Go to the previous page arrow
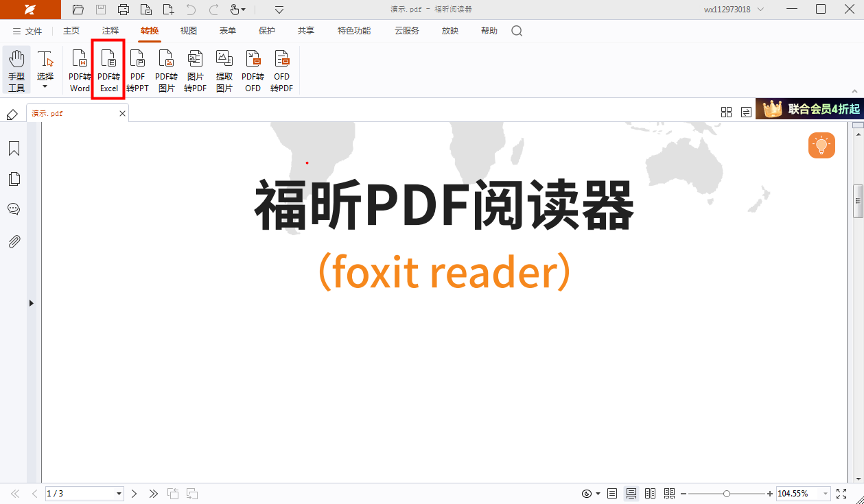Screen dimensions: 864x504 [34, 494]
